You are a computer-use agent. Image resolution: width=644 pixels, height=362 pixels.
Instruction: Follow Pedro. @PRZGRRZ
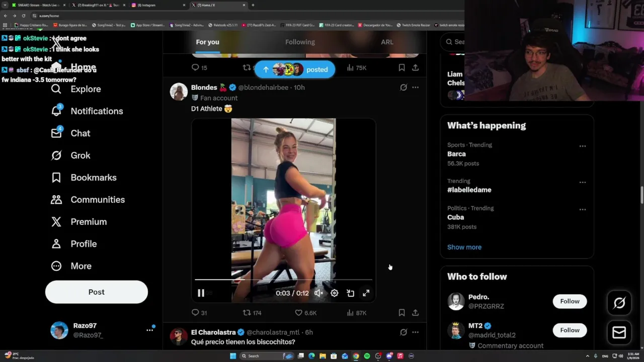570,301
